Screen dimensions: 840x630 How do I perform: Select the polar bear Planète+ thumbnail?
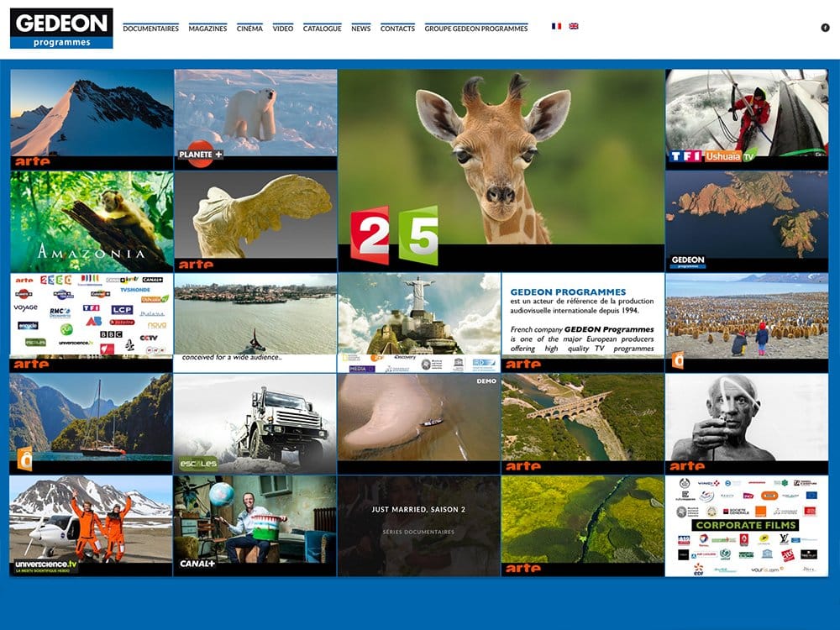(x=255, y=118)
